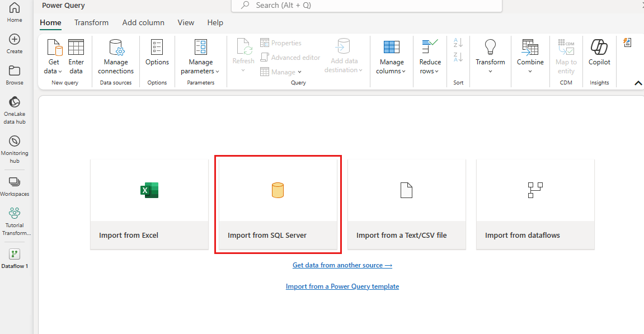Click Get data from another source link
The height and width of the screenshot is (334, 644).
342,265
